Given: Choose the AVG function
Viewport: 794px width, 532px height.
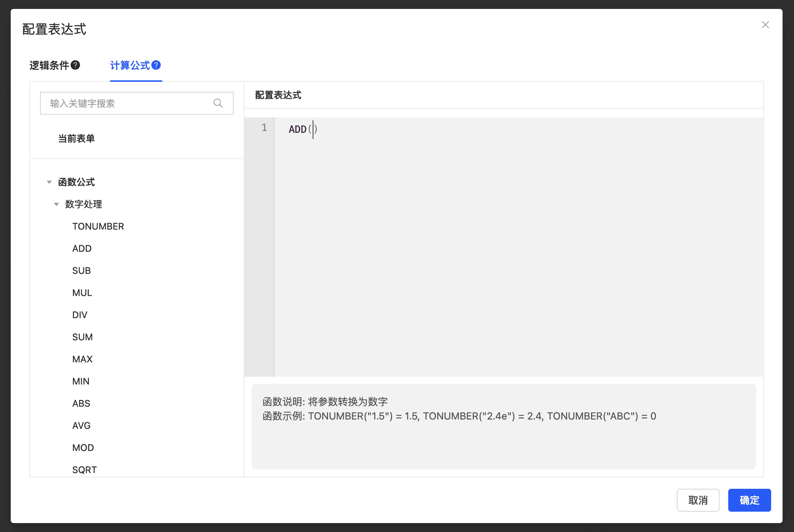Looking at the screenshot, I should (x=81, y=426).
